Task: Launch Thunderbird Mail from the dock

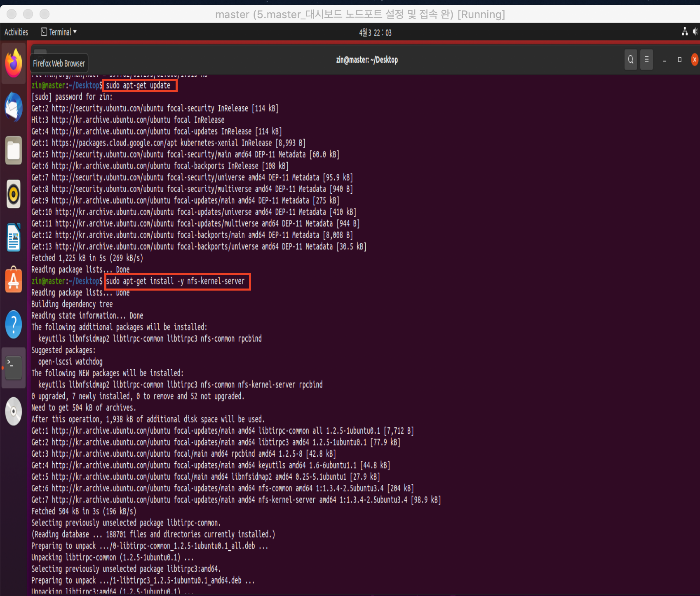Action: click(x=14, y=107)
